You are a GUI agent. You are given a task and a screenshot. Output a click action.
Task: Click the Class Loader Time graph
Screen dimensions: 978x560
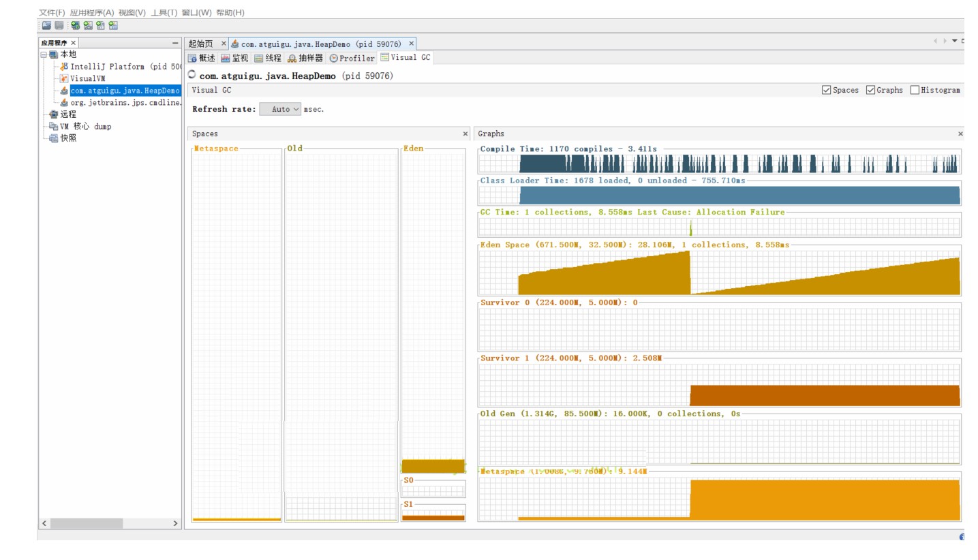719,195
